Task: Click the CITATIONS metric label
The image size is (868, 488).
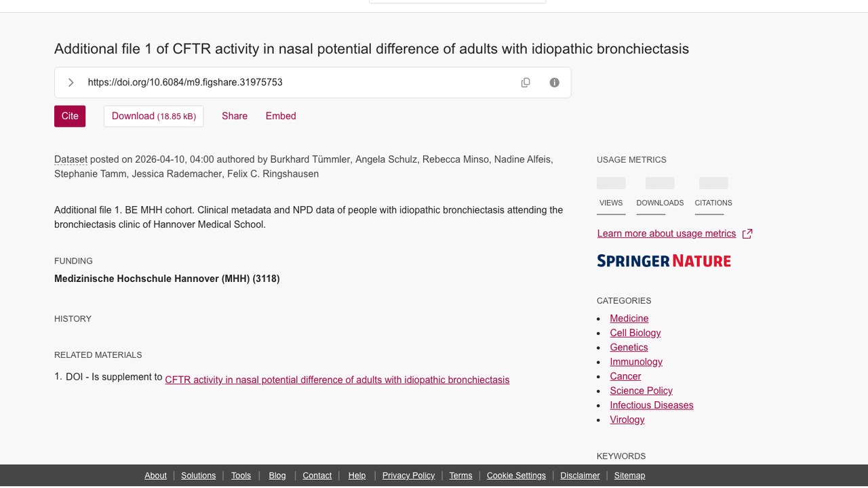Action: click(713, 203)
